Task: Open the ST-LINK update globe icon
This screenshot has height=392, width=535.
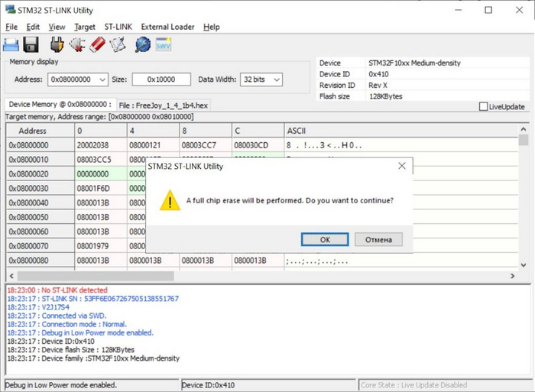Action: (x=142, y=45)
